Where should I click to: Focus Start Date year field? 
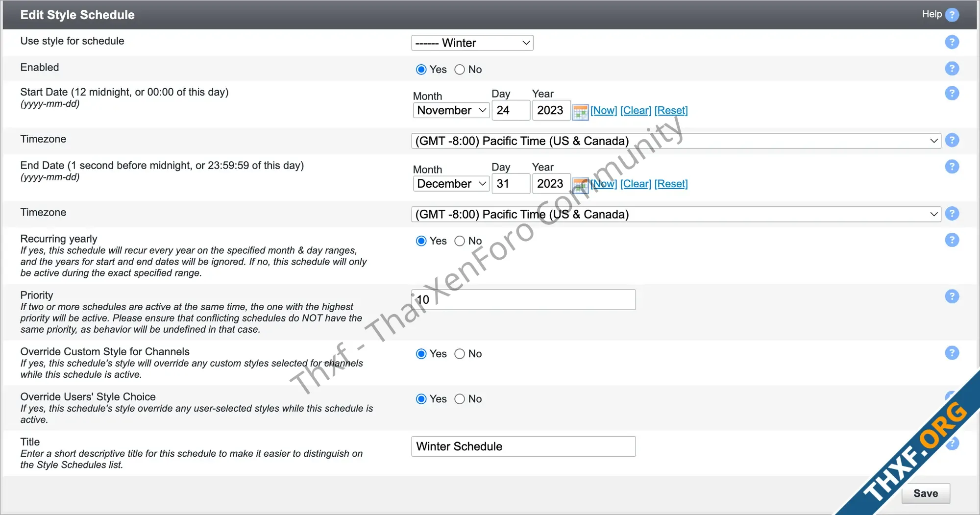(x=551, y=110)
